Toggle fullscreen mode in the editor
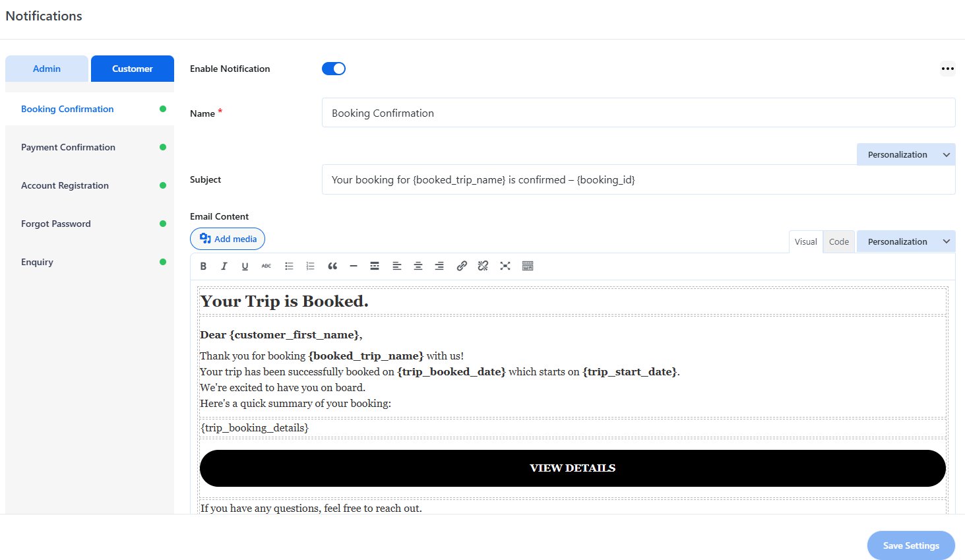Viewport: 965px width, 560px height. pyautogui.click(x=505, y=266)
